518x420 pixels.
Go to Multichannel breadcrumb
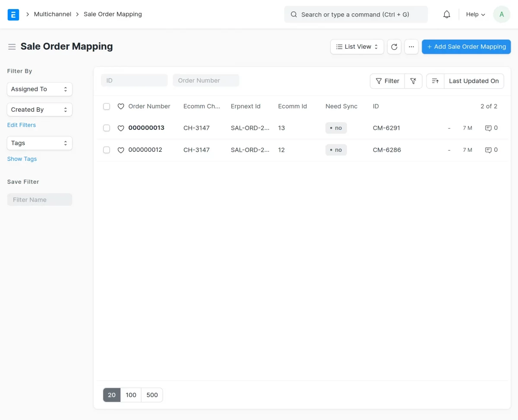click(x=52, y=14)
